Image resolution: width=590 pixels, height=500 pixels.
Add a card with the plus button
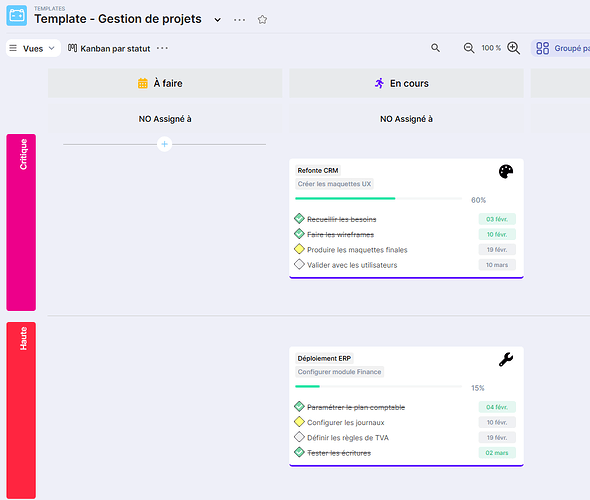pyautogui.click(x=164, y=144)
